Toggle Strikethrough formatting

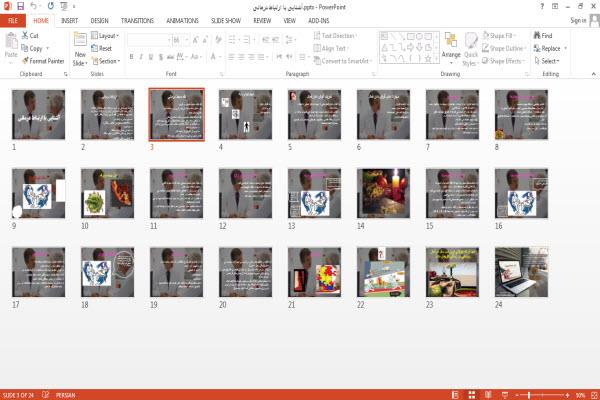coord(170,57)
